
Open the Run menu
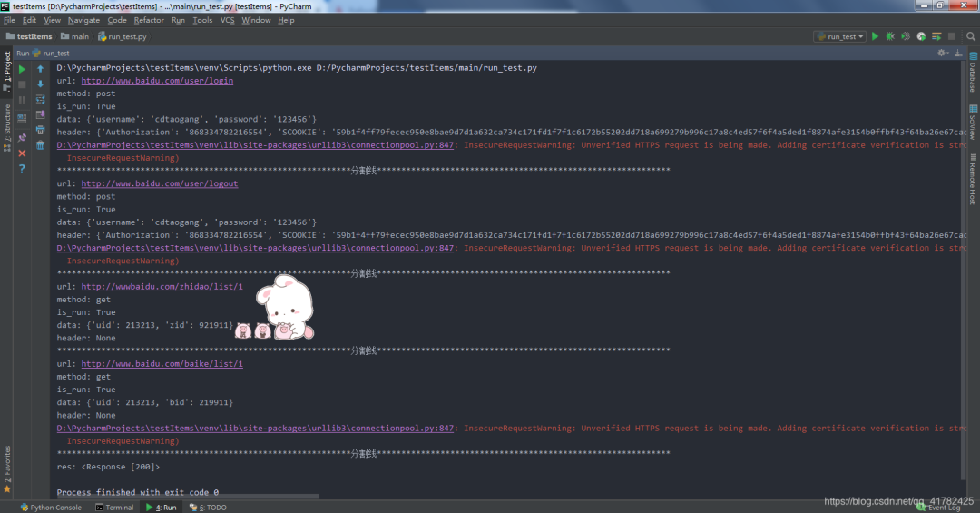click(x=178, y=20)
